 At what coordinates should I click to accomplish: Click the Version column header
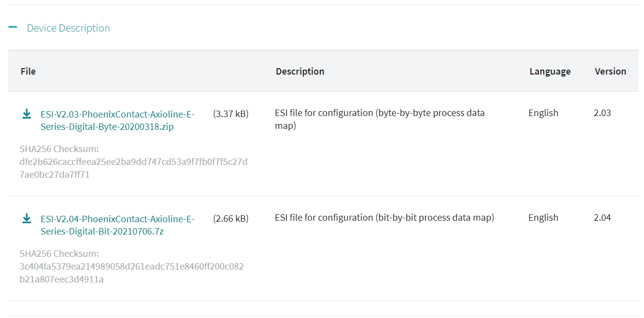pyautogui.click(x=610, y=71)
